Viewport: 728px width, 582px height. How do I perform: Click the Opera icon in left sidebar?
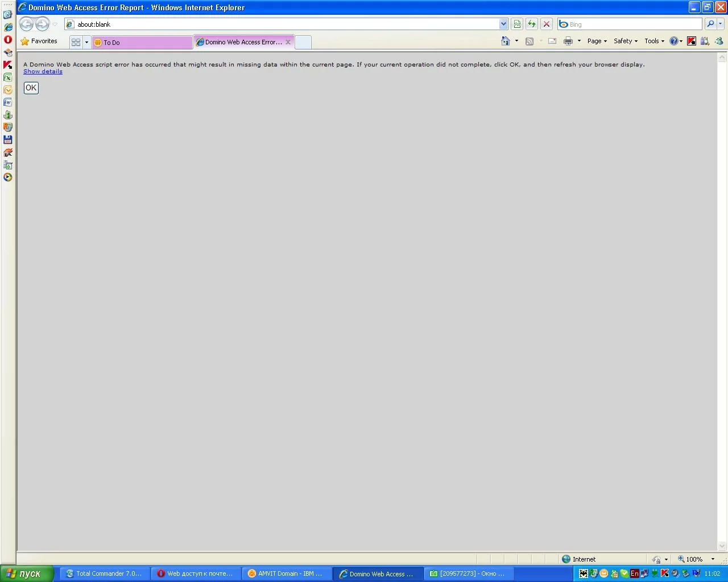coord(8,40)
